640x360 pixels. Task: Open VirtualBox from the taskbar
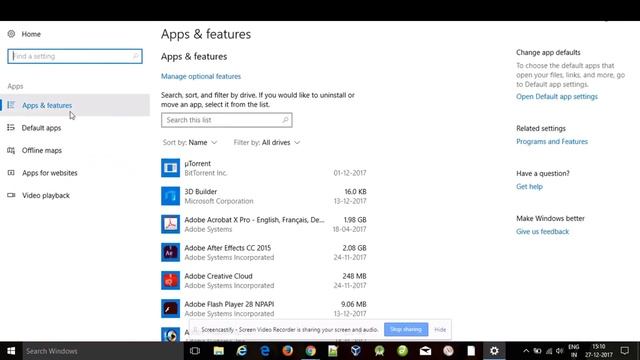[x=356, y=351]
